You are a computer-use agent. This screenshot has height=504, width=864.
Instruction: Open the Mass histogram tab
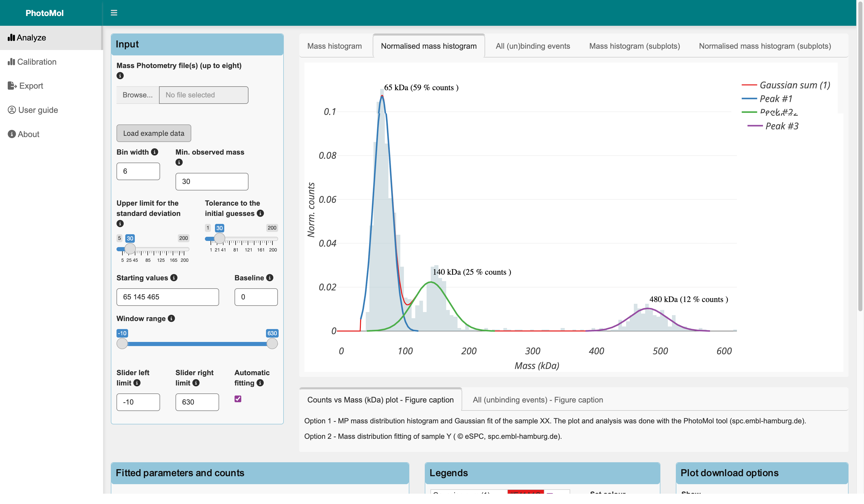[x=334, y=46]
